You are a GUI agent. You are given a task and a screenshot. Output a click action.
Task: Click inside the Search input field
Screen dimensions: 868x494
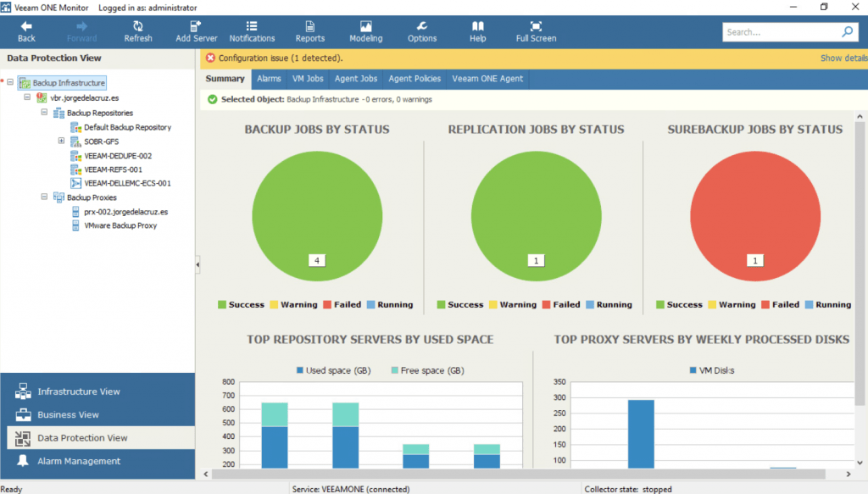coord(778,32)
